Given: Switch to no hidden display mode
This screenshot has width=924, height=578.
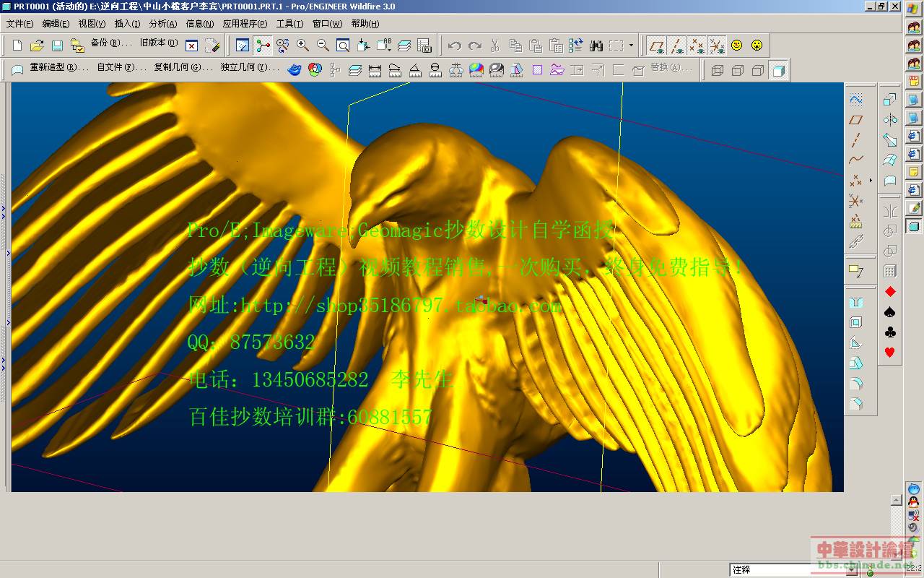Looking at the screenshot, I should (x=758, y=71).
